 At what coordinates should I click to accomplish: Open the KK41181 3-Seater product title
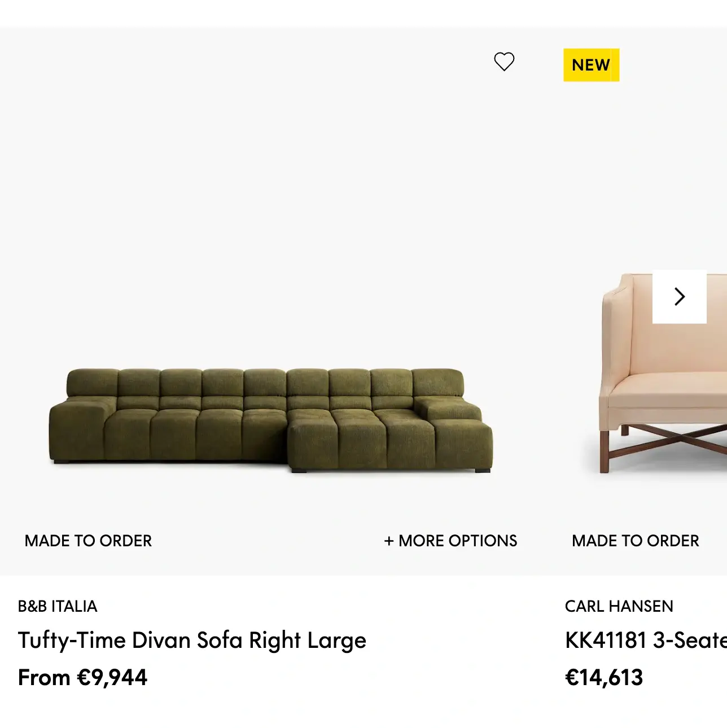click(646, 641)
